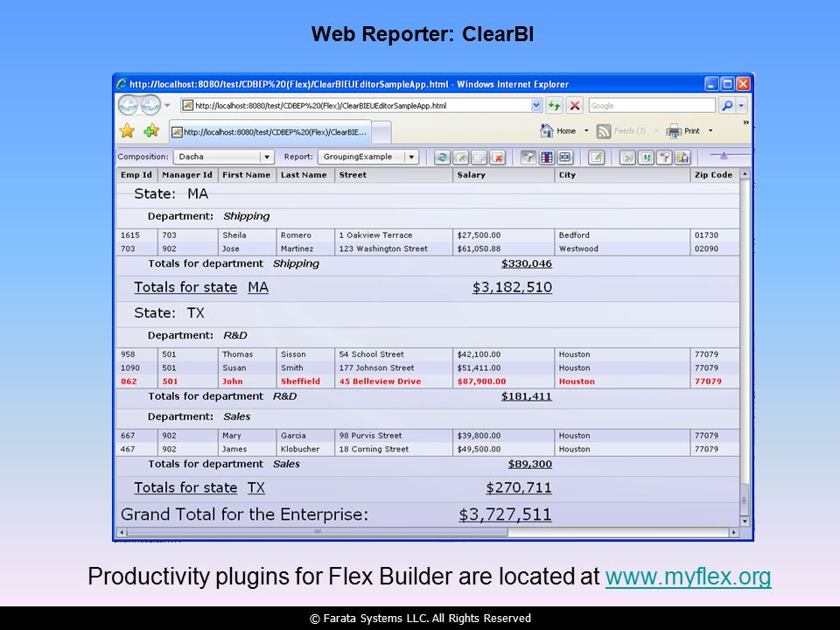Sort by Emp Id column header

[136, 175]
